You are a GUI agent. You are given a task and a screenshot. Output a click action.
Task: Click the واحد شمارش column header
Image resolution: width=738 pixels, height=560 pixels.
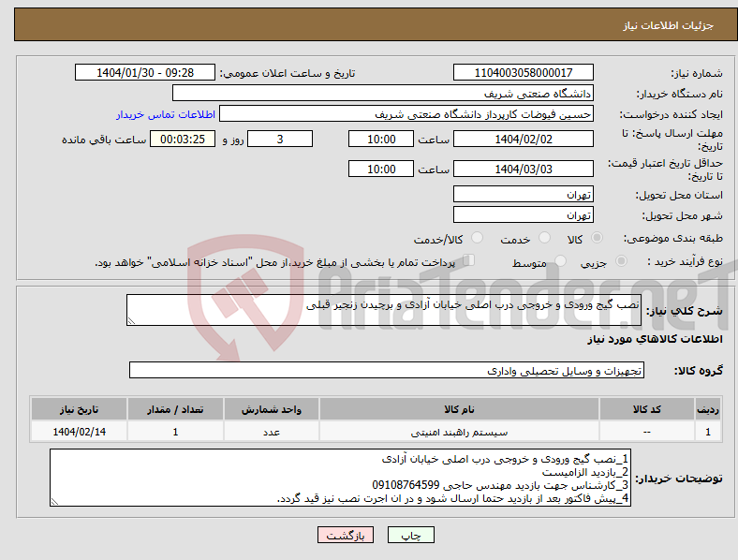pyautogui.click(x=272, y=409)
